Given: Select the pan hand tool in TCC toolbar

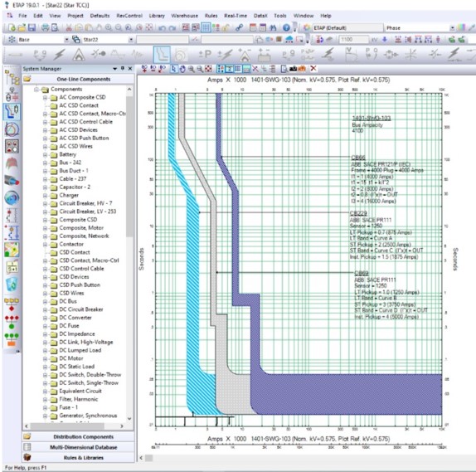Looking at the screenshot, I should click(x=182, y=69).
